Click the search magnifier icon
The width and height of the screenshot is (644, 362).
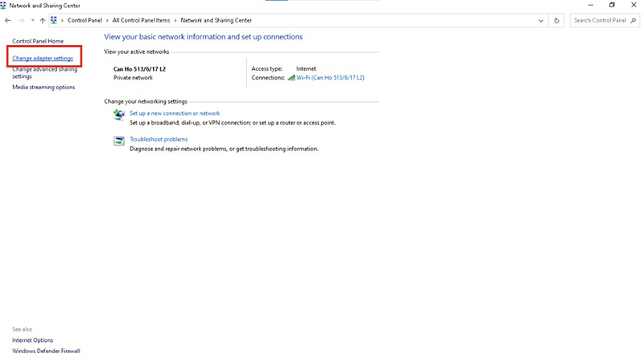coord(631,20)
